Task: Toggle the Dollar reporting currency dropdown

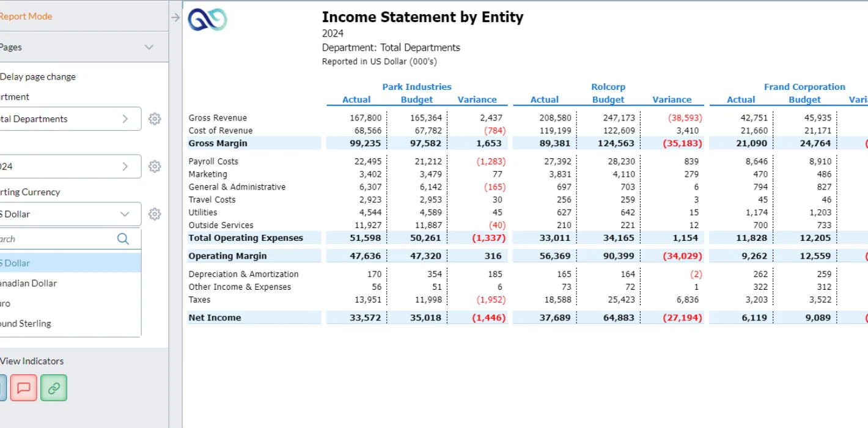Action: point(70,214)
